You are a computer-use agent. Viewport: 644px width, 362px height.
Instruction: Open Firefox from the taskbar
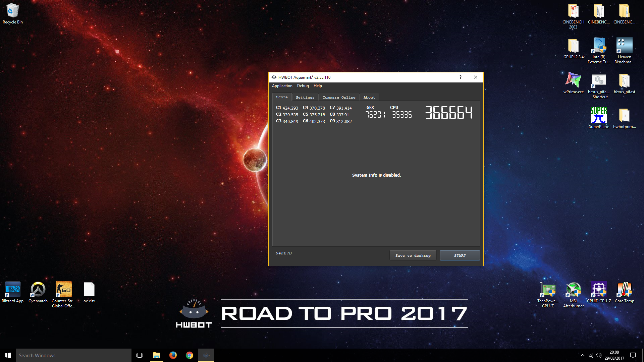[173, 355]
